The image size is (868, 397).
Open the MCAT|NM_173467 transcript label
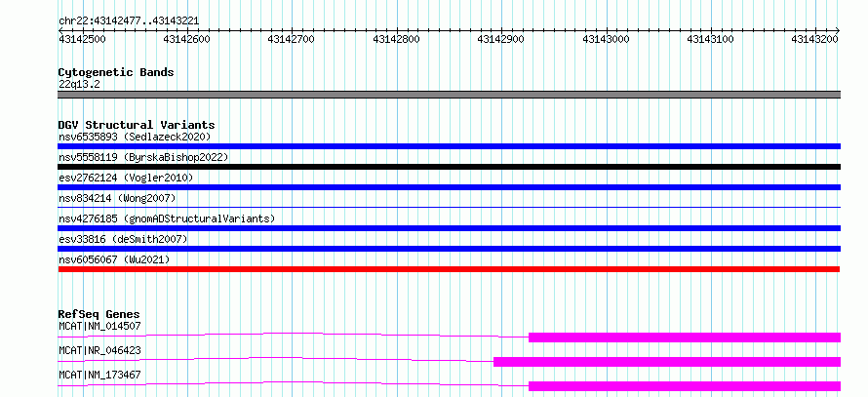coord(99,376)
